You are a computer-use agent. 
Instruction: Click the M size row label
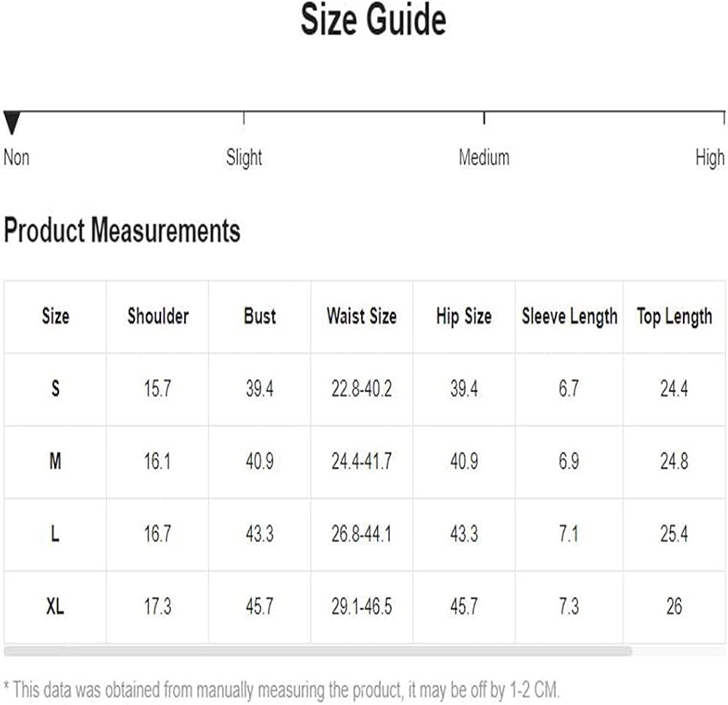pyautogui.click(x=55, y=461)
